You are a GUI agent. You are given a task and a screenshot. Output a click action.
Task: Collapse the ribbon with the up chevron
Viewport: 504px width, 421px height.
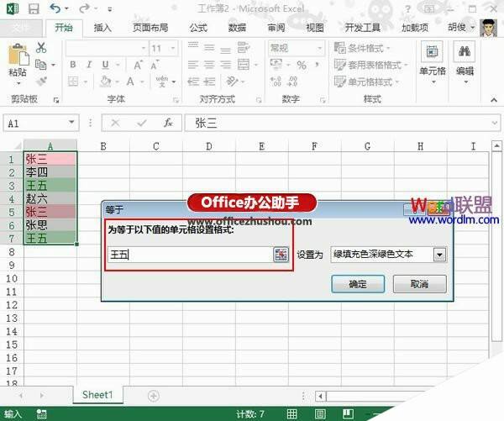(x=494, y=100)
